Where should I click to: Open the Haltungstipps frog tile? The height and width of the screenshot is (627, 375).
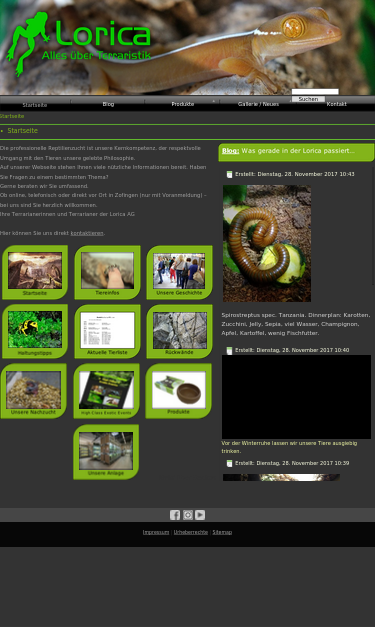(x=35, y=331)
